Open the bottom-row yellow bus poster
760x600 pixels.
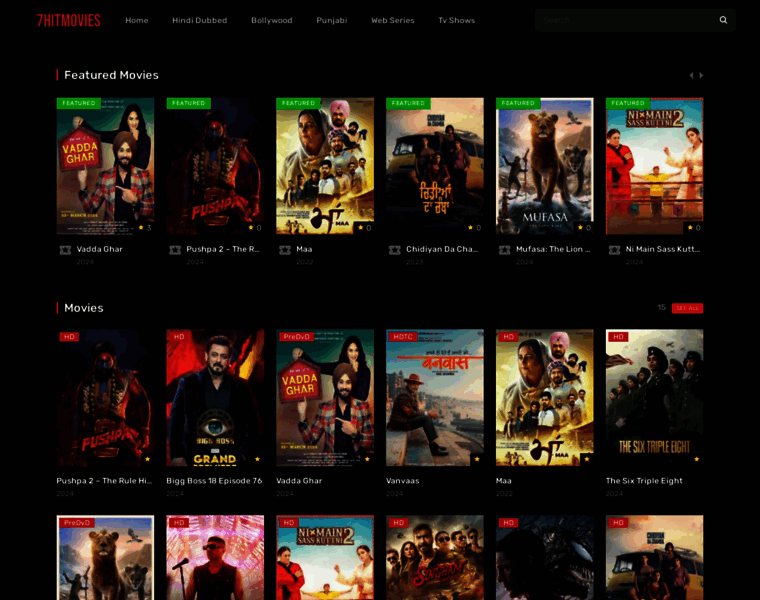coord(654,557)
